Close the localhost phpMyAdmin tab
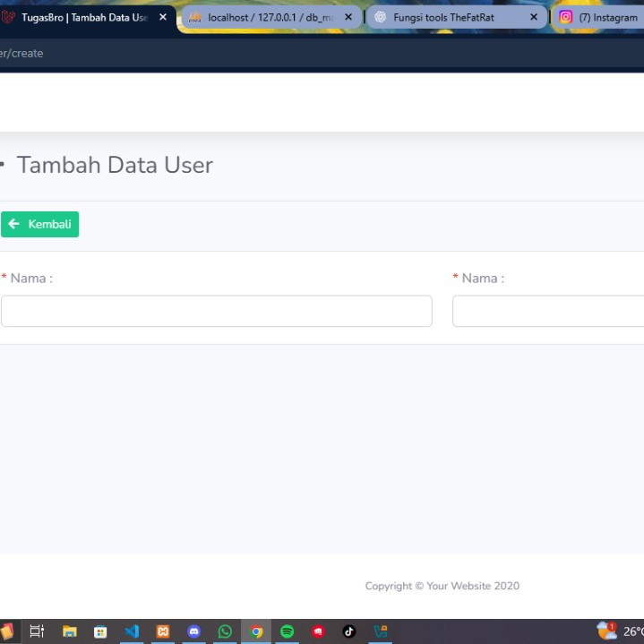 [348, 17]
